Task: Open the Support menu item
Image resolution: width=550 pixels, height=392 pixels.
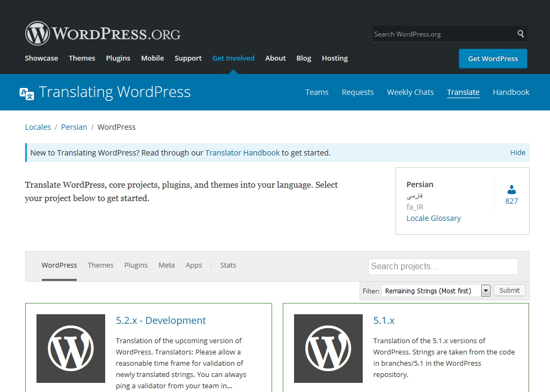Action: [188, 58]
